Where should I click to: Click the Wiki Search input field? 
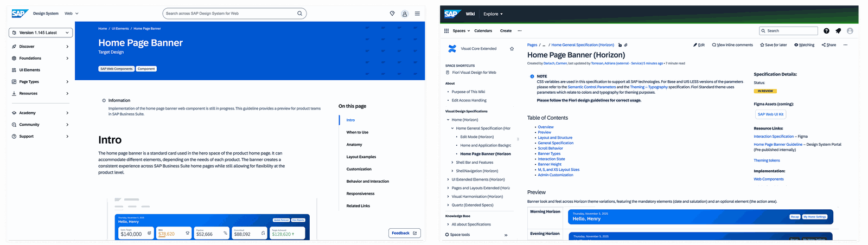788,31
